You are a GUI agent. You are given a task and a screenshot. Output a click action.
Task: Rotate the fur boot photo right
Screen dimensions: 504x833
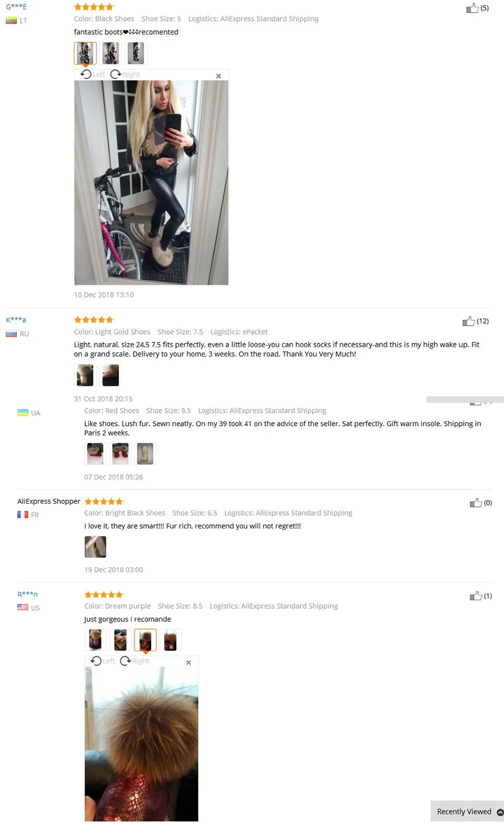click(134, 661)
